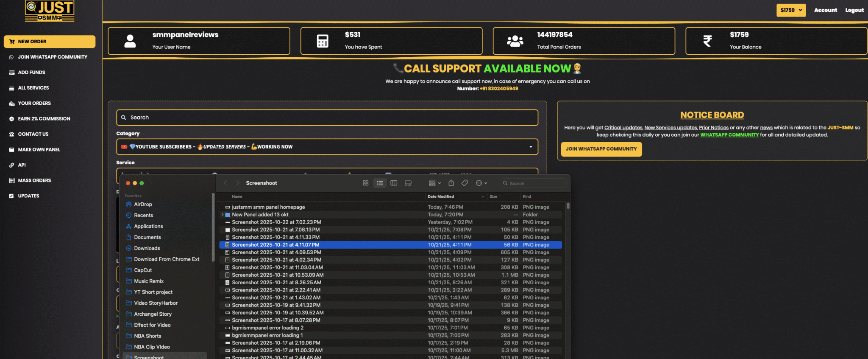The width and height of the screenshot is (868, 359).
Task: Open Downloads in the Finder sidebar
Action: point(147,248)
